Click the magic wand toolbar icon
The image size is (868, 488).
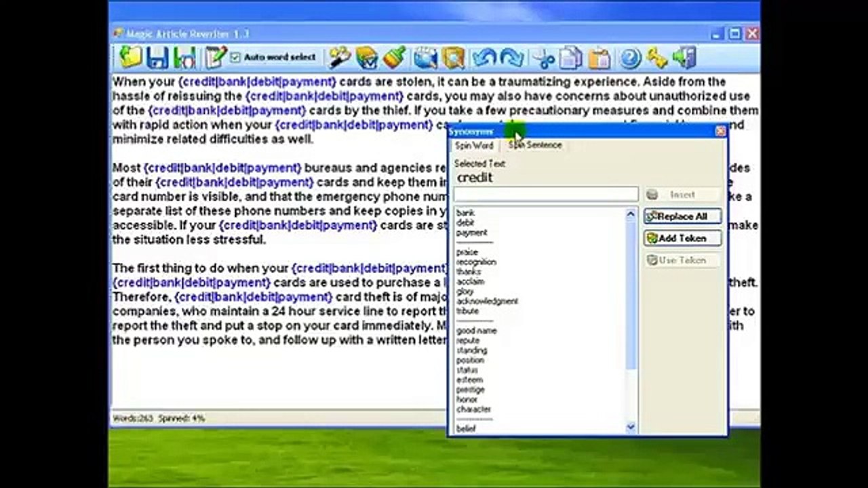pos(340,58)
